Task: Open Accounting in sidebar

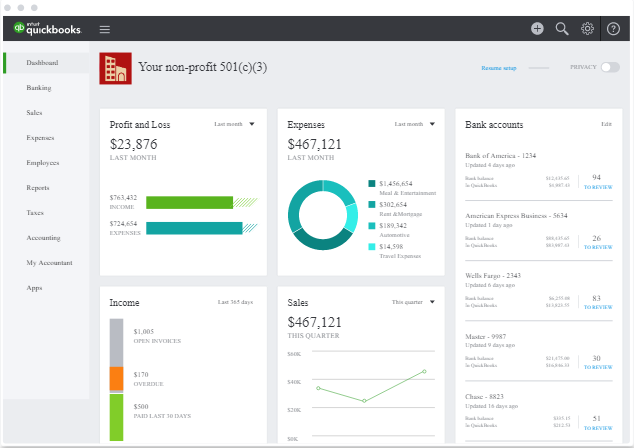Action: click(43, 238)
